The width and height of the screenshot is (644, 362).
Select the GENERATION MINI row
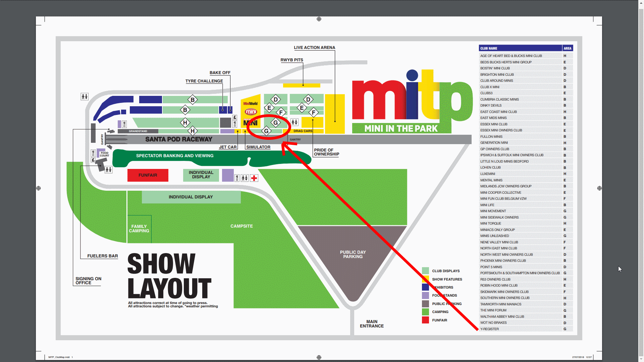tap(526, 143)
